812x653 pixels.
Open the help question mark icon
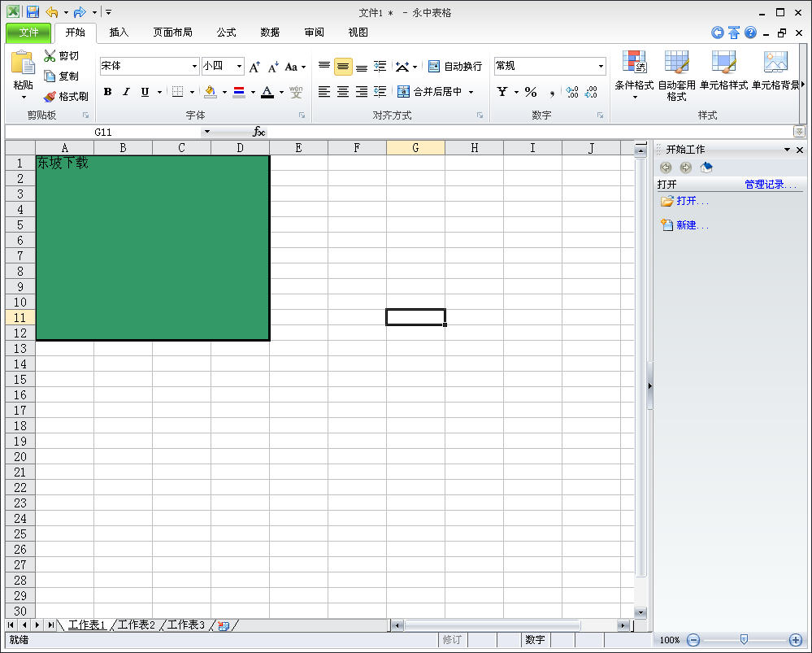coord(750,33)
